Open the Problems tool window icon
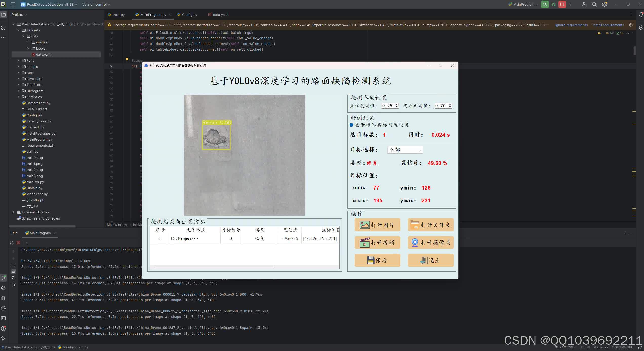The image size is (644, 351). 3,328
